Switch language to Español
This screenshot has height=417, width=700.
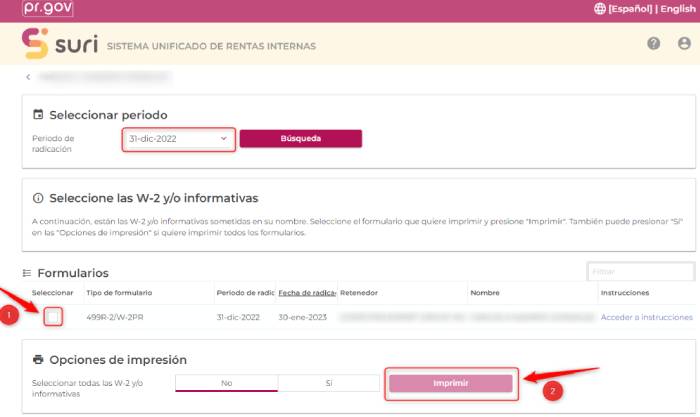click(x=630, y=9)
